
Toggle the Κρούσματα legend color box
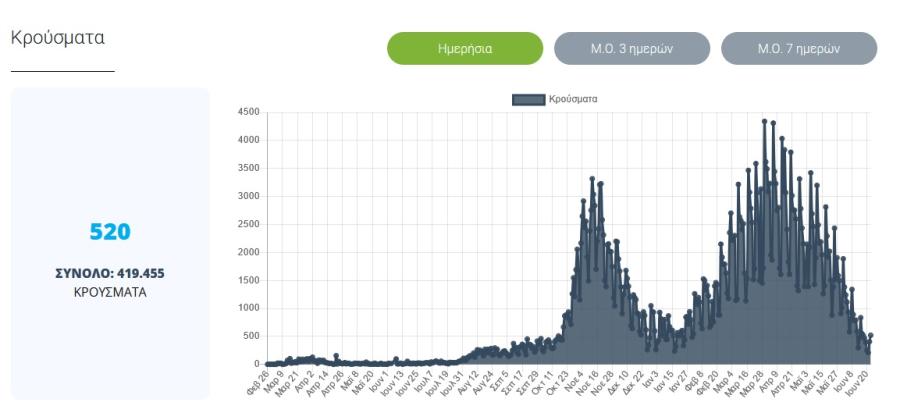point(528,99)
